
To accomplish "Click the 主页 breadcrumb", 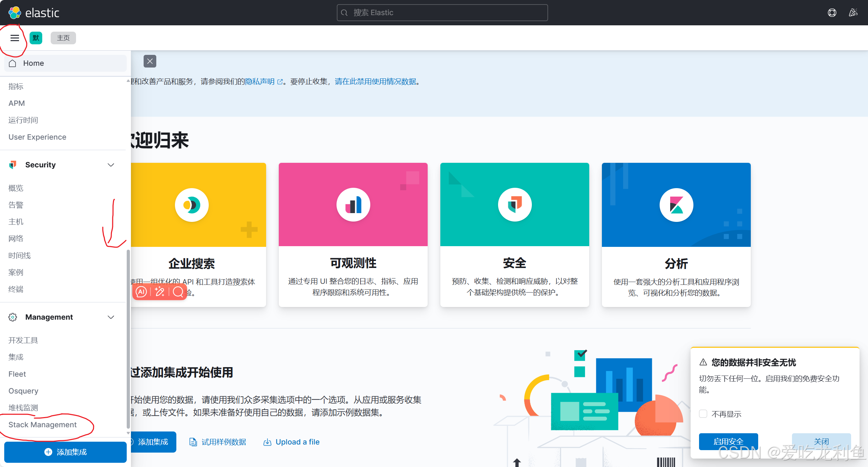I will (63, 38).
